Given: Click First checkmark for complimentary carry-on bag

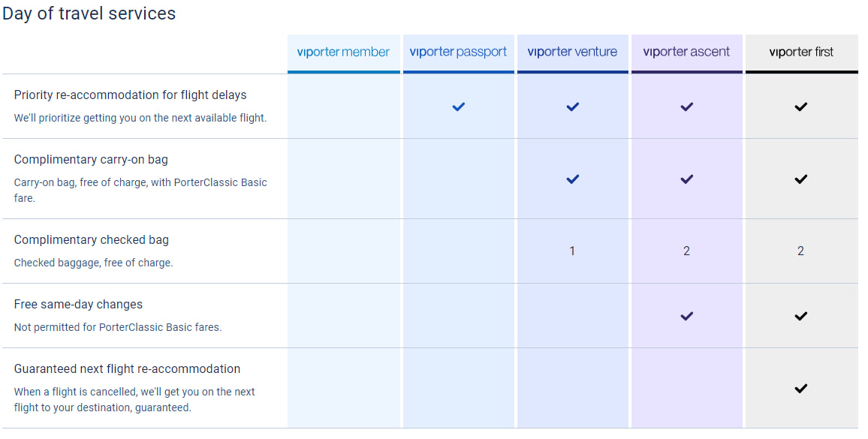Looking at the screenshot, I should click(x=800, y=179).
